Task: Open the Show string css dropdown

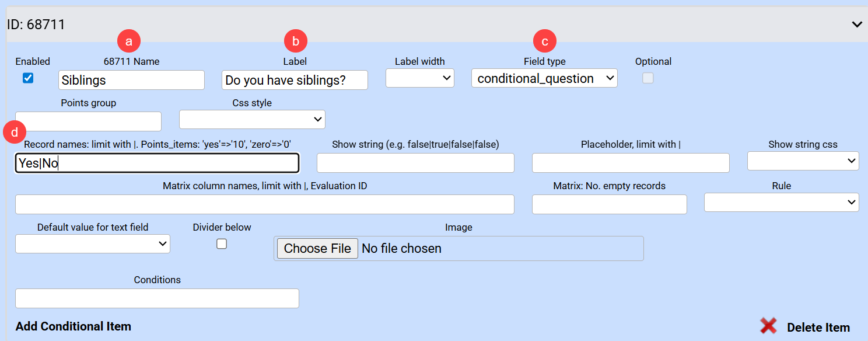Action: (x=803, y=161)
